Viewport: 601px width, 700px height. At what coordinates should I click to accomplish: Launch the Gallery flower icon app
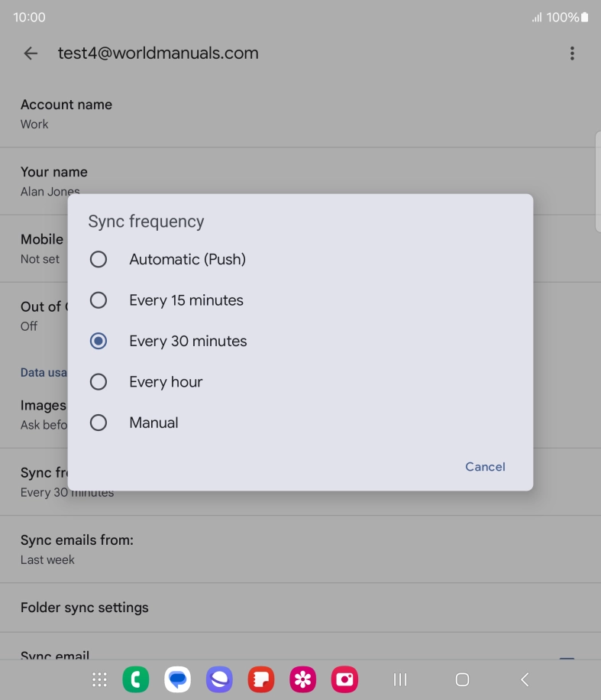pyautogui.click(x=303, y=679)
